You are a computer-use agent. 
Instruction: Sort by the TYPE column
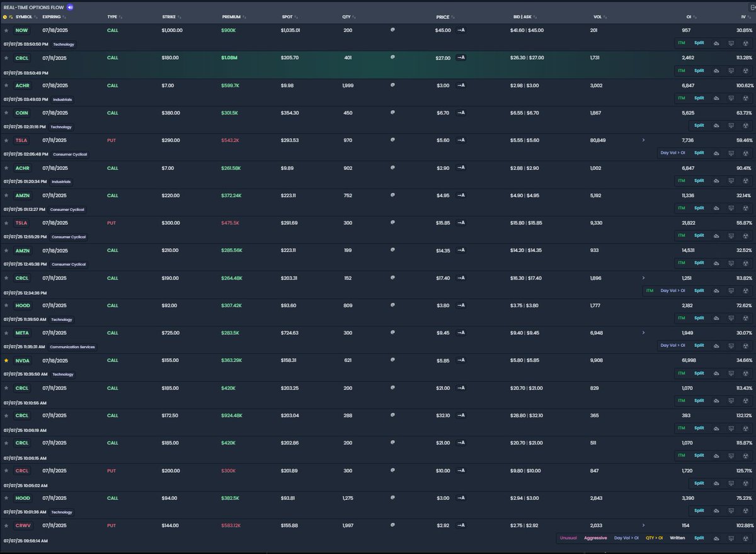coord(114,17)
